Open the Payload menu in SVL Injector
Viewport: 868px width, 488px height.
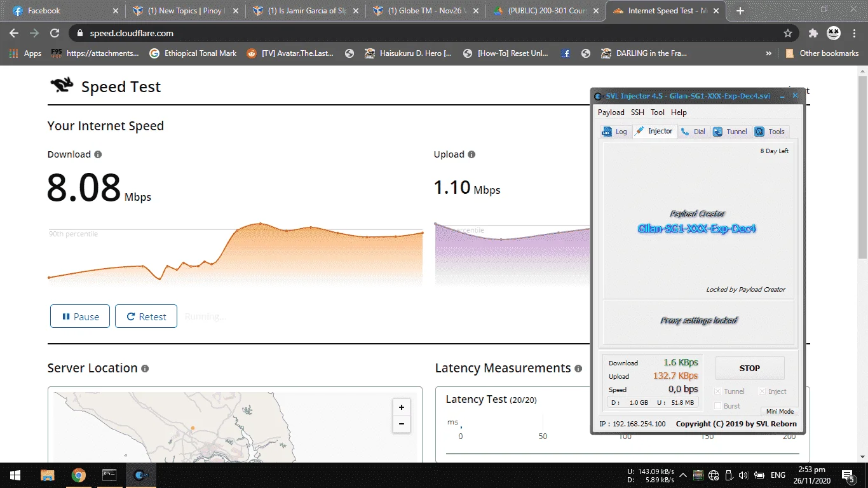pyautogui.click(x=611, y=112)
